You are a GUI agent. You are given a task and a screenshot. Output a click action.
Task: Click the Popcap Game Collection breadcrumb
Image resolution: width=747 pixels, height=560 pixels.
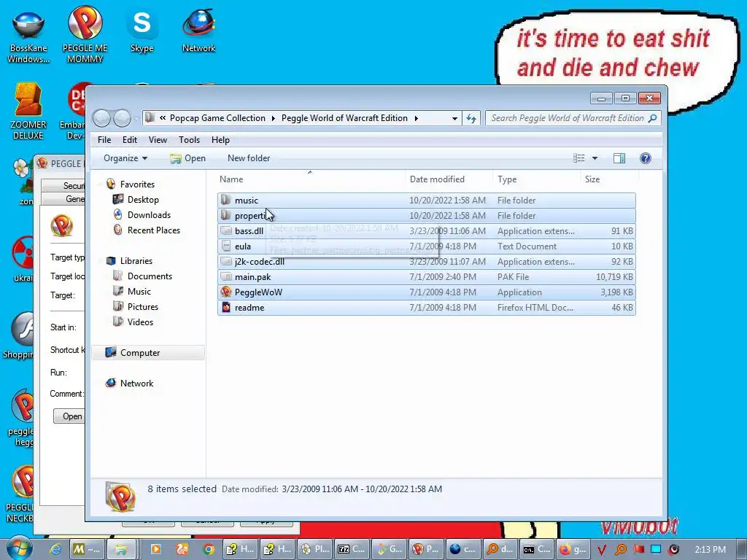(217, 118)
